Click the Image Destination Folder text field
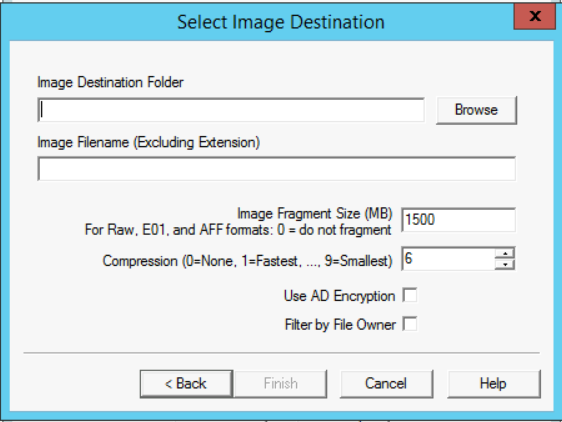The height and width of the screenshot is (422, 562). [x=231, y=110]
